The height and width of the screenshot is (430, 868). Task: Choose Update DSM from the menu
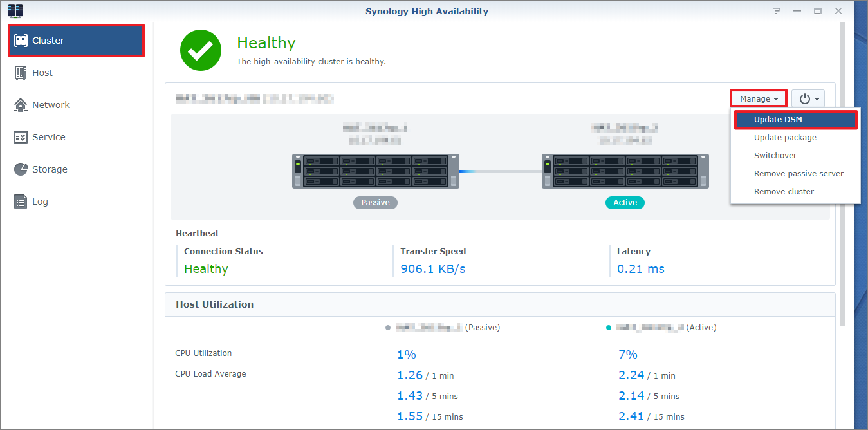(x=778, y=120)
